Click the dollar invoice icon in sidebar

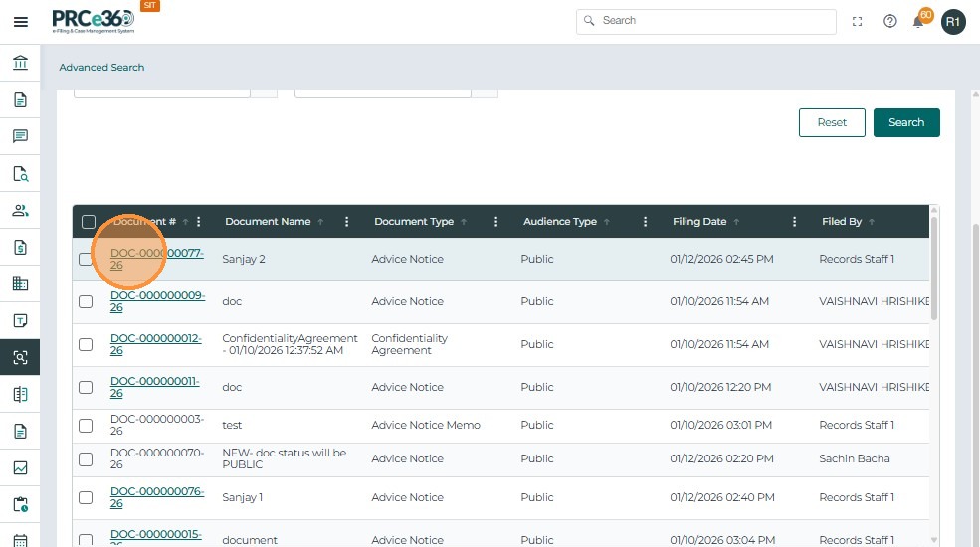(x=20, y=247)
